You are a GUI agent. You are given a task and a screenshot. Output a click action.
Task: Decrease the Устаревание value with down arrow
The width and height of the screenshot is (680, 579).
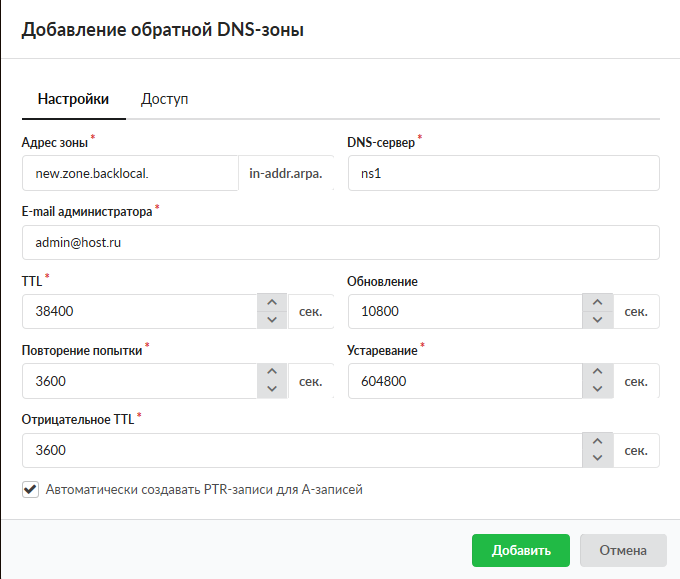(597, 389)
